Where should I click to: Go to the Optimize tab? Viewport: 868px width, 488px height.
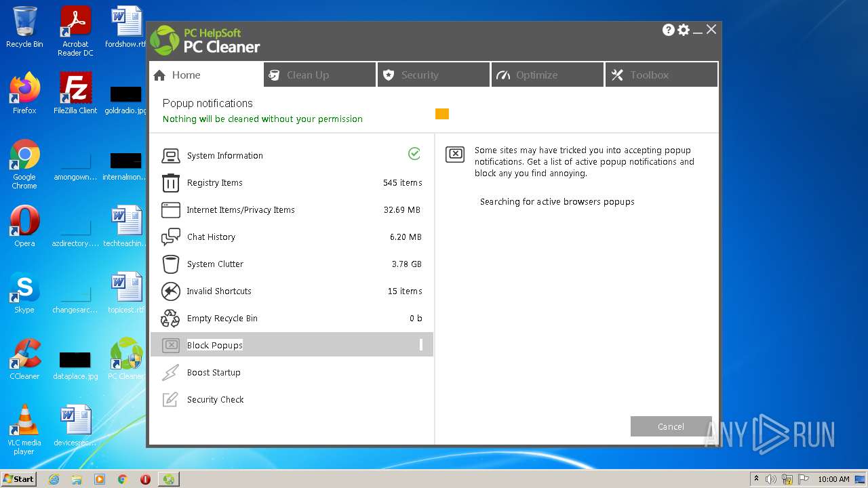coord(548,75)
